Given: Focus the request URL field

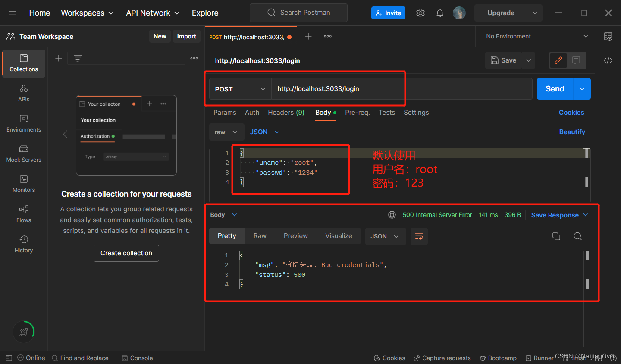Looking at the screenshot, I should pos(401,89).
